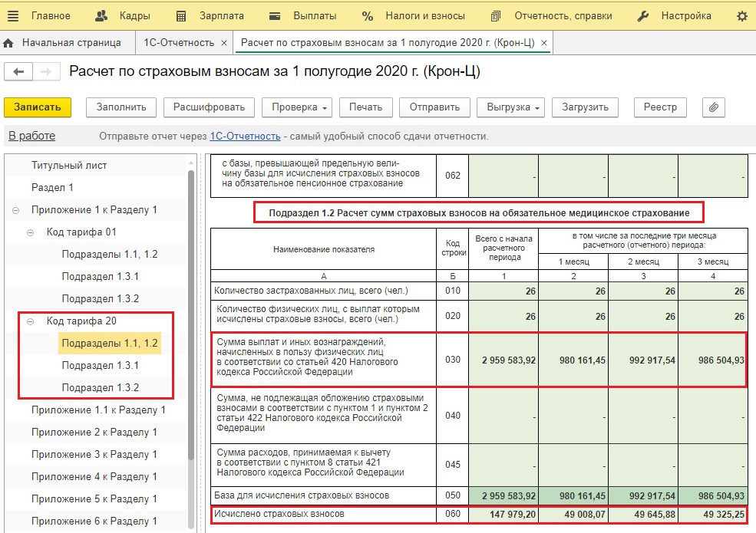
Task: Click the Настройка wrench icon
Action: [642, 16]
